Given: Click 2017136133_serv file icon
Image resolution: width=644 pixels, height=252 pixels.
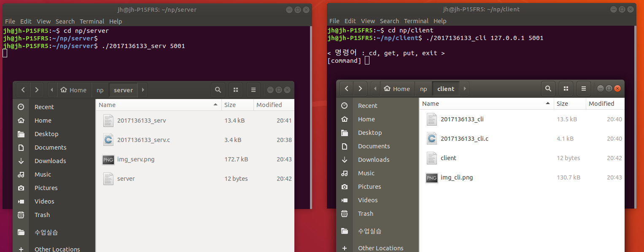Looking at the screenshot, I should point(108,121).
